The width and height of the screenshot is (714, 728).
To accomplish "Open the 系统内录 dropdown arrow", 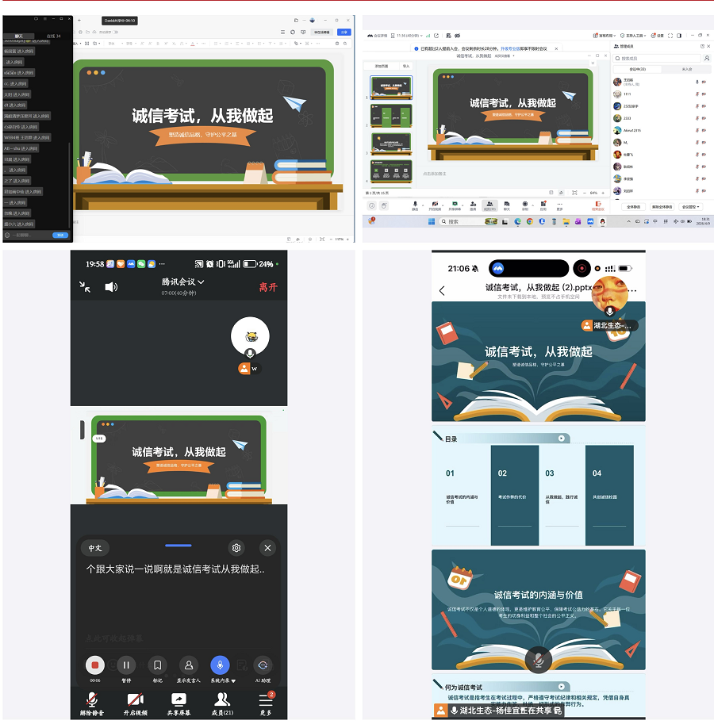I will click(234, 680).
